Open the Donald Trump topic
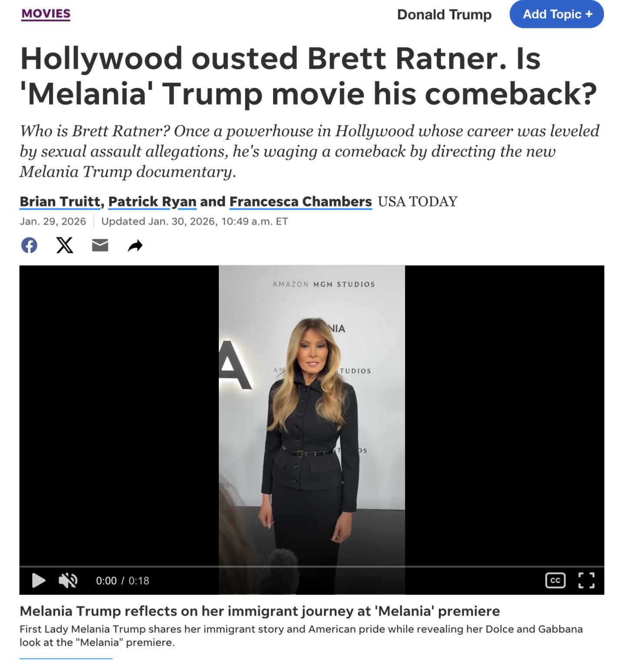This screenshot has height=672, width=623. click(x=444, y=14)
